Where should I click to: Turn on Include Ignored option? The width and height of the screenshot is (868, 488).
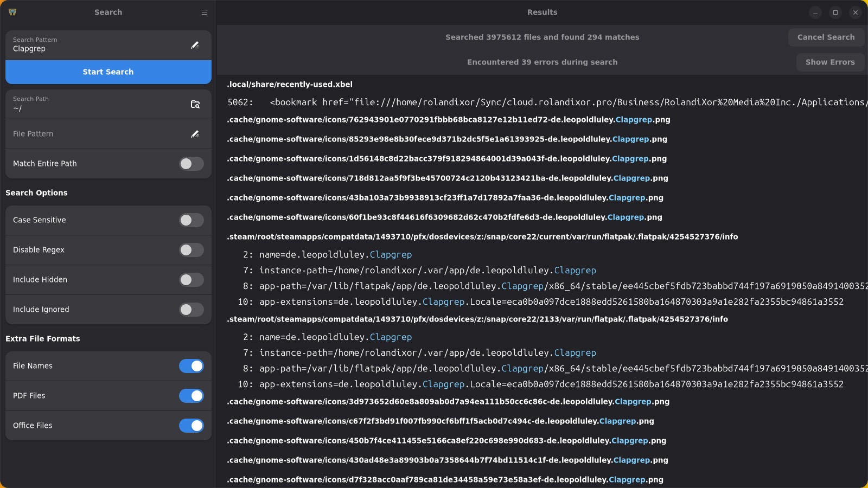tap(191, 310)
